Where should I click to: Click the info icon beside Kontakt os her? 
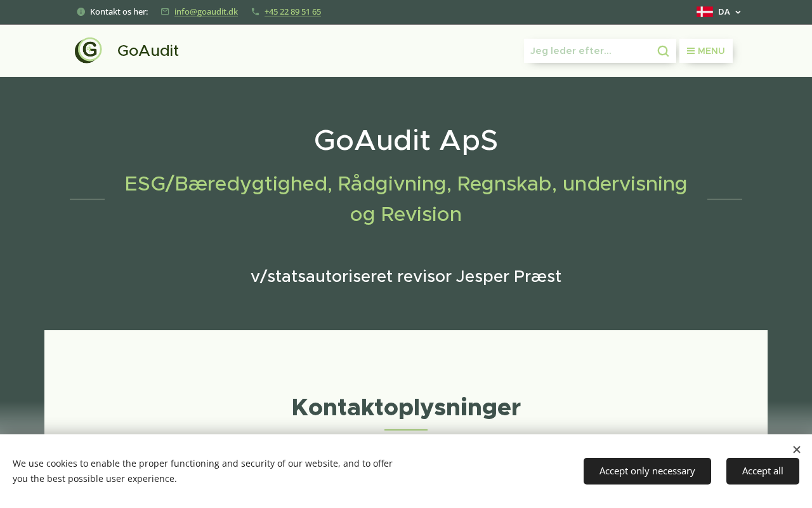(x=81, y=11)
